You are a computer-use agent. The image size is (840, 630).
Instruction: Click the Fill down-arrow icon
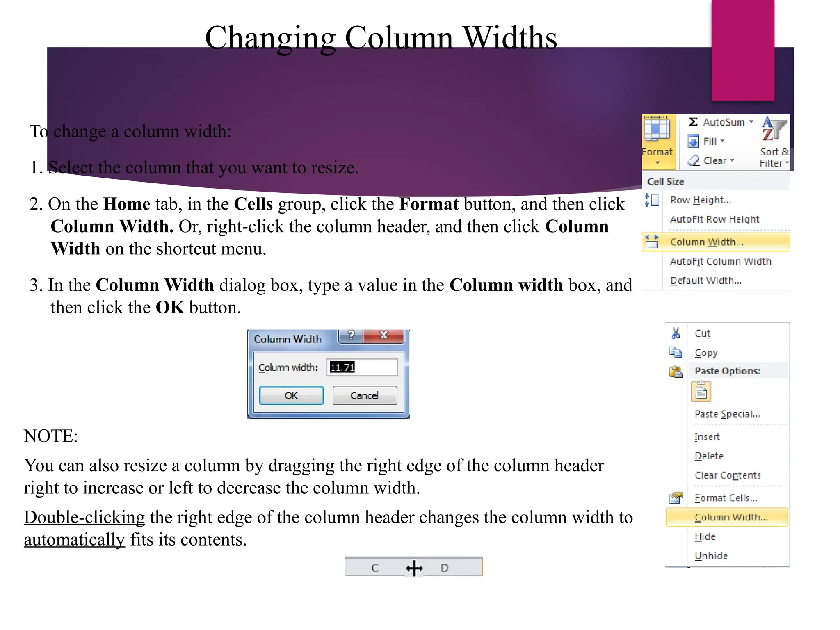point(693,142)
